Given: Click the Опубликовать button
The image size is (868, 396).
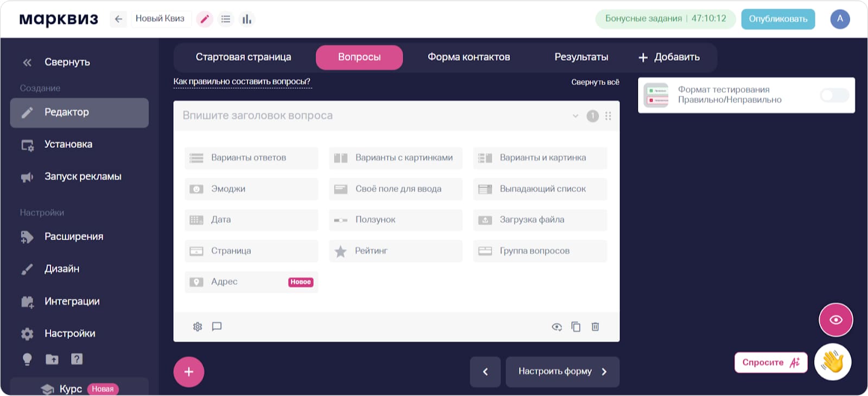Looking at the screenshot, I should point(778,19).
